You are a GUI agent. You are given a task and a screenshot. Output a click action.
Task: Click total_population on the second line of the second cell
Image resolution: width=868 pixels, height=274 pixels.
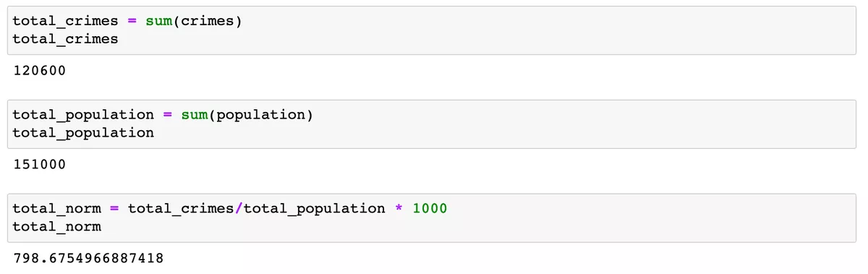point(83,133)
